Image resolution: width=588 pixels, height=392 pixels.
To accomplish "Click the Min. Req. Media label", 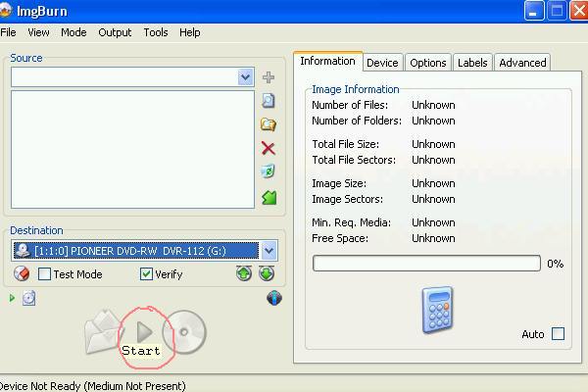I will (352, 222).
